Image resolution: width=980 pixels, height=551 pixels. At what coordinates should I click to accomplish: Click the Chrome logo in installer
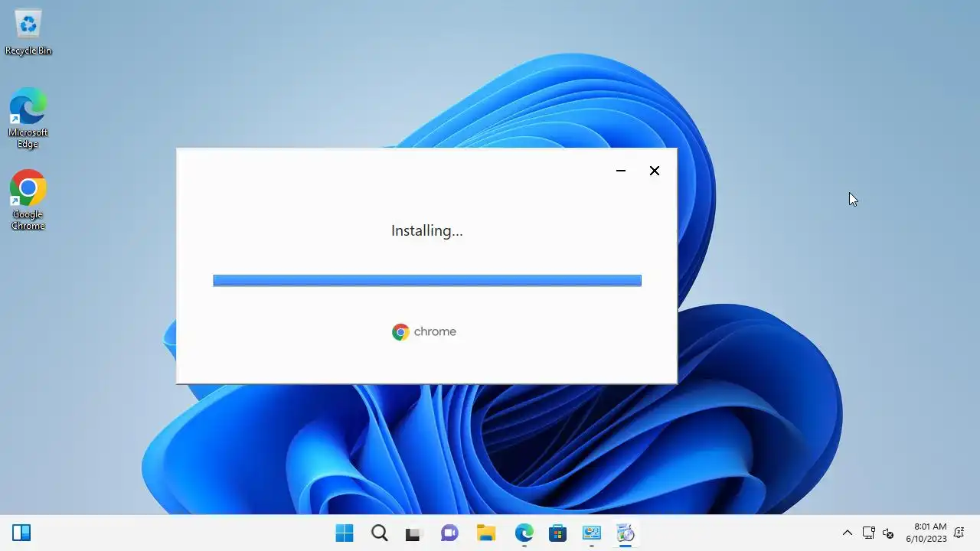[x=400, y=331]
